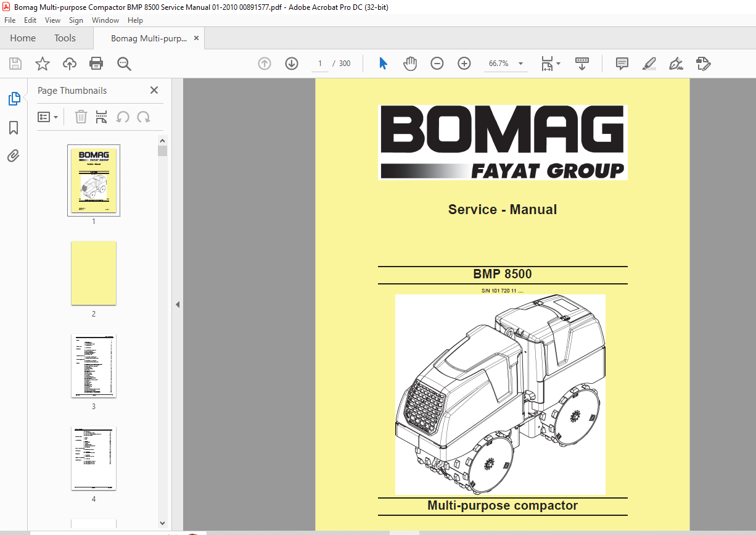Click the thumbnails panel scrollbar thumb
Image resolution: width=756 pixels, height=535 pixels.
coord(163,151)
